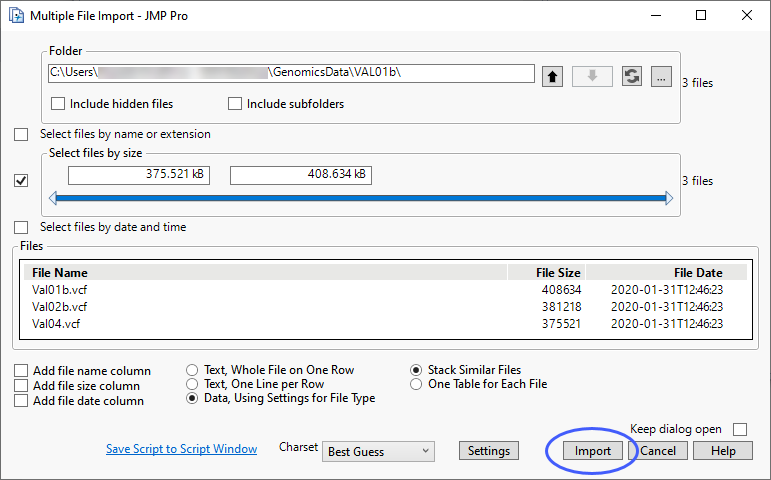Enable Add file name column
Image resolution: width=771 pixels, height=480 pixels.
point(21,371)
